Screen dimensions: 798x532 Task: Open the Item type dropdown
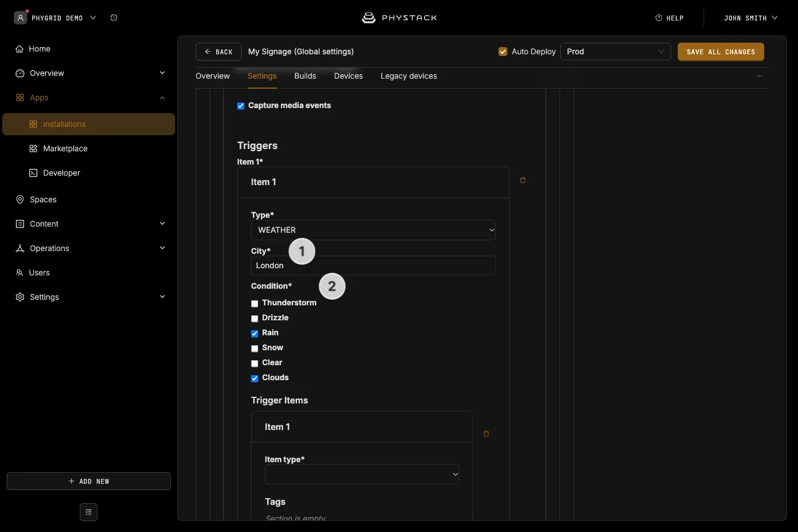point(362,474)
